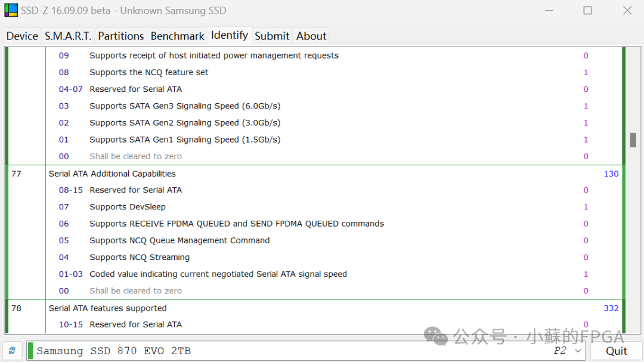Open the Samsung SSD 870 EVO drive dropdown
This screenshot has height=362, width=644.
(578, 351)
